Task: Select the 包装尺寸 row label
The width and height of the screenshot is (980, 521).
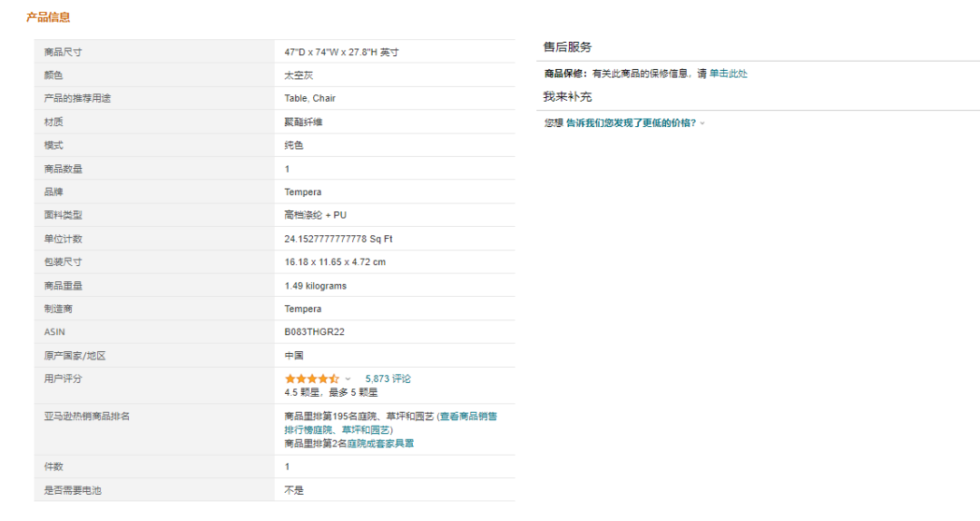Action: pos(63,262)
